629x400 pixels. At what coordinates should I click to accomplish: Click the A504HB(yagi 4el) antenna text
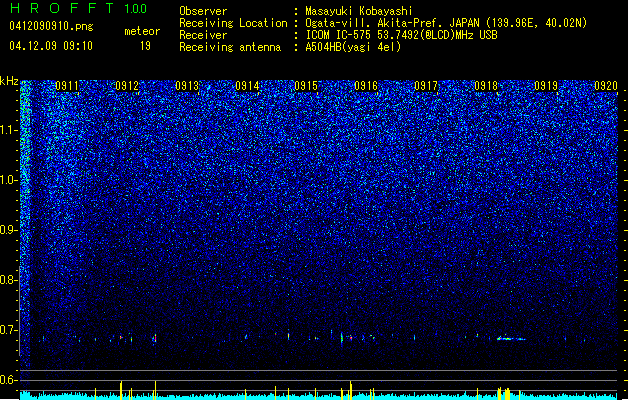(x=353, y=47)
